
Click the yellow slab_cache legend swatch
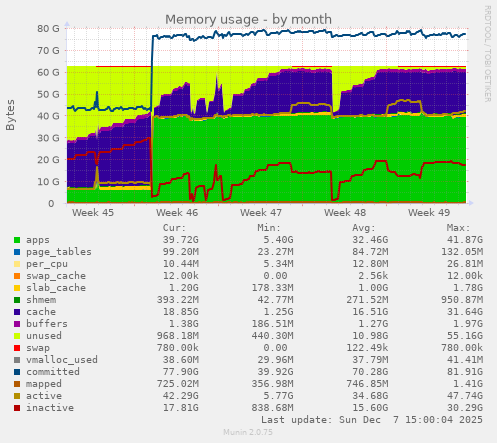pos(17,288)
